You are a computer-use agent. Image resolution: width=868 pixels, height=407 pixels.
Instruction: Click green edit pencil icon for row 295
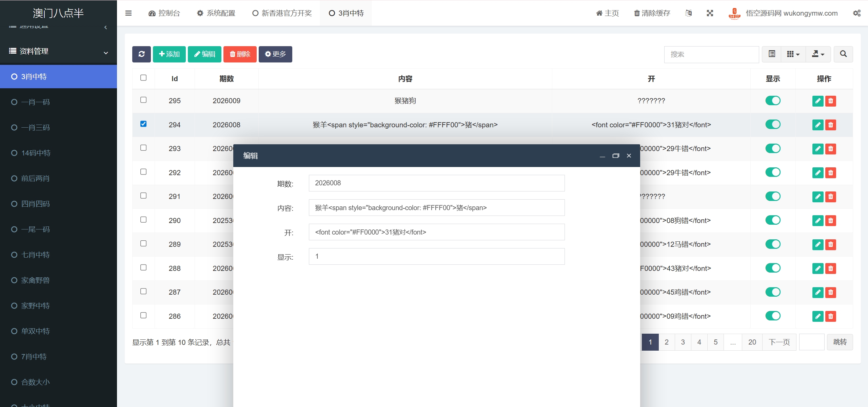tap(817, 101)
